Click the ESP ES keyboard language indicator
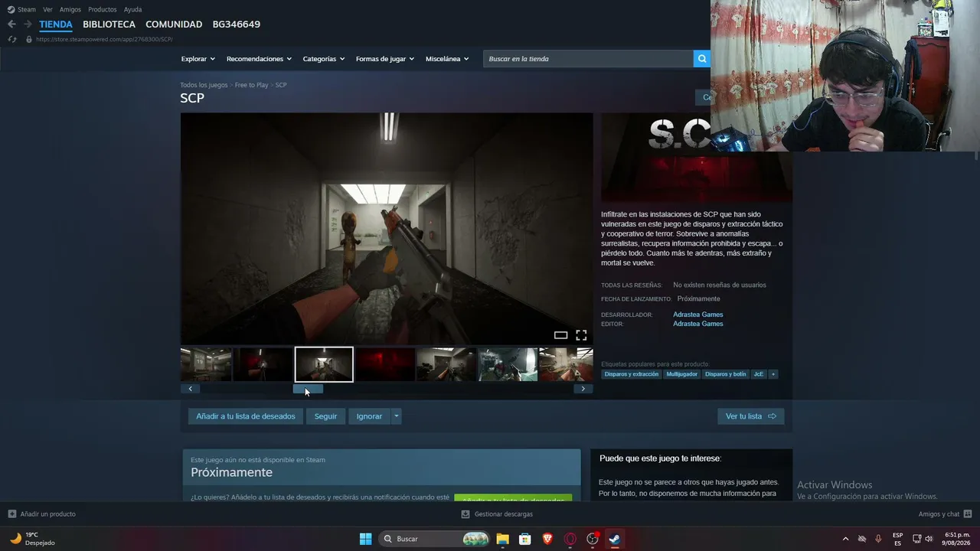This screenshot has width=980, height=551. [x=897, y=539]
